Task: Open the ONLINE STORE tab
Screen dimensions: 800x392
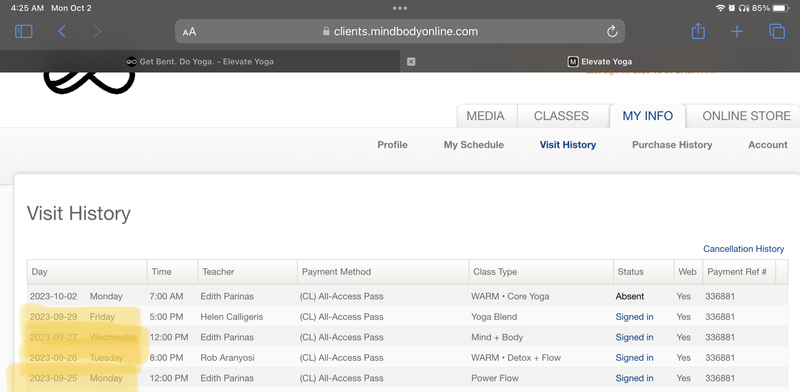Action: pyautogui.click(x=746, y=116)
